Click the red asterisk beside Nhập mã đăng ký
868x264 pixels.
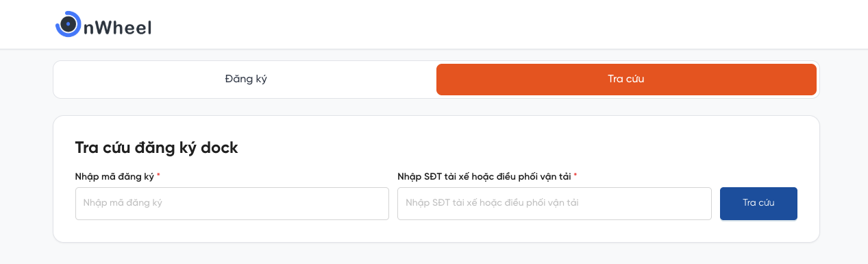(158, 176)
